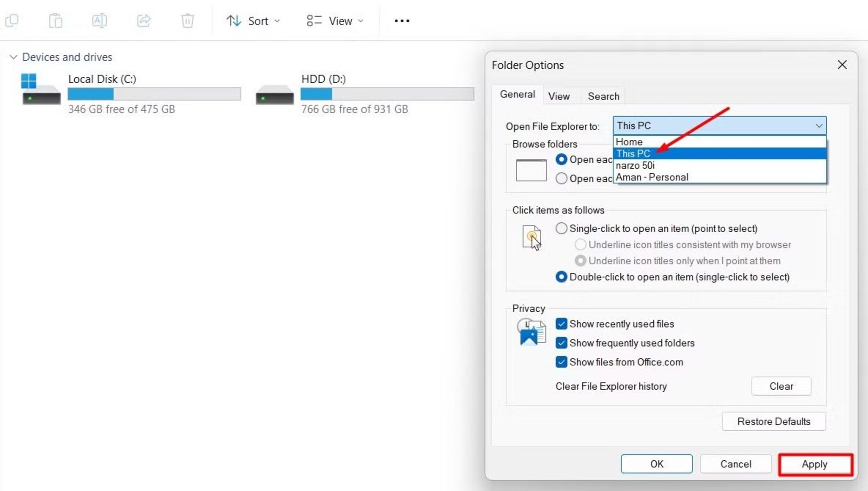Collapse the Devices and drives section
The height and width of the screenshot is (491, 868).
point(13,57)
